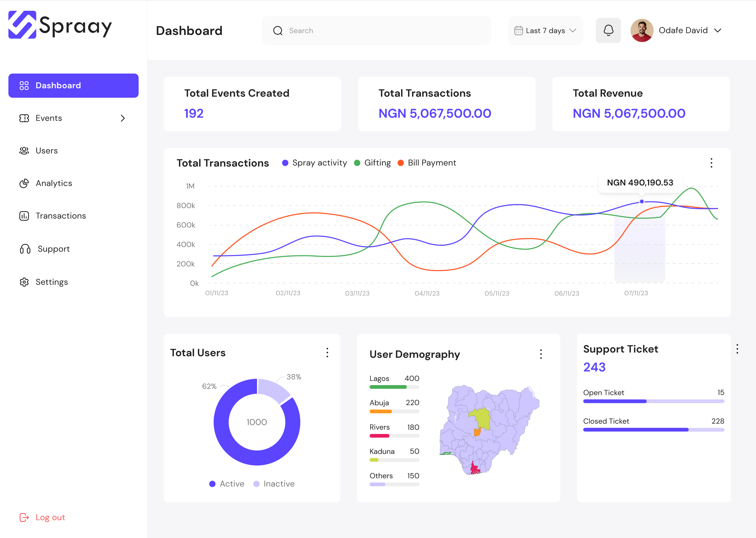Click the Closed Ticket progress bar

click(654, 430)
